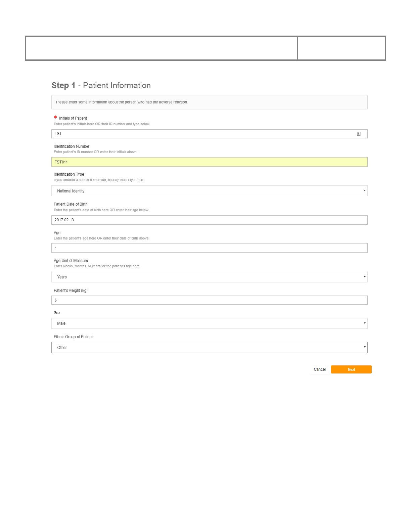Click the Identification Number field containing TST011
Image resolution: width=411 pixels, height=532 pixels.
[x=209, y=162]
